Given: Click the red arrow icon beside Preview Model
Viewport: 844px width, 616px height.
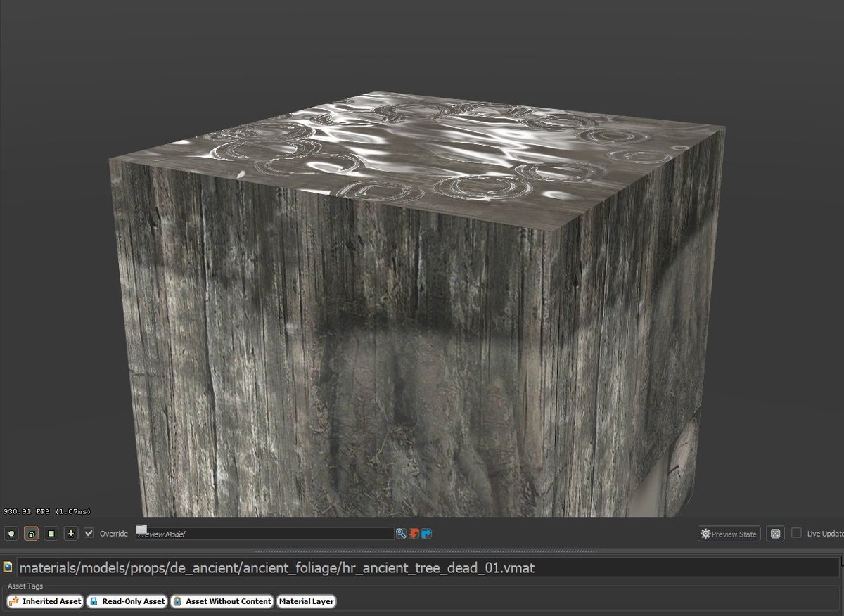Looking at the screenshot, I should (x=414, y=534).
